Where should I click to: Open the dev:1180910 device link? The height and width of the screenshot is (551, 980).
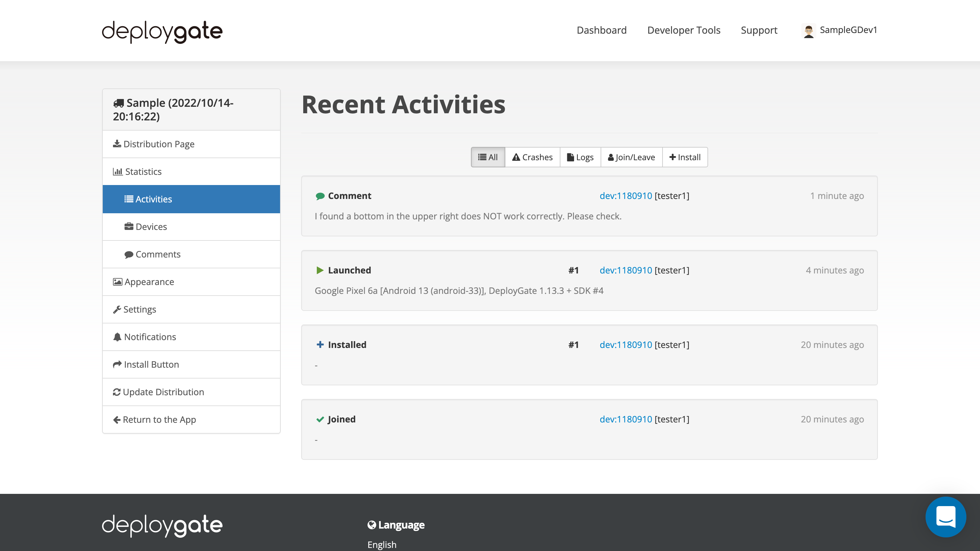(625, 196)
